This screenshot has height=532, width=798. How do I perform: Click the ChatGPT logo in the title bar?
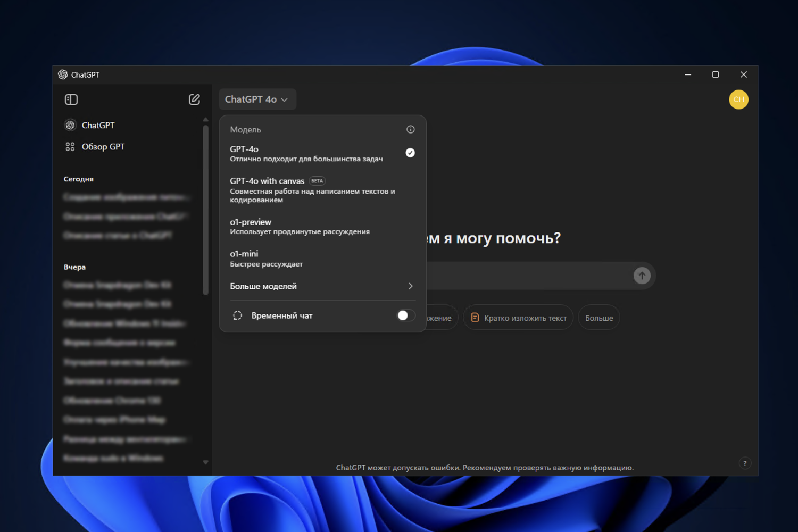tap(63, 74)
